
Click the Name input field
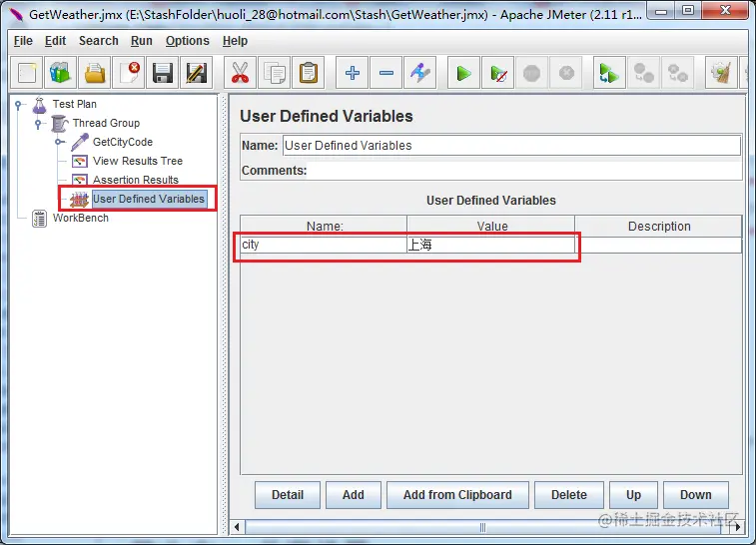click(x=511, y=146)
